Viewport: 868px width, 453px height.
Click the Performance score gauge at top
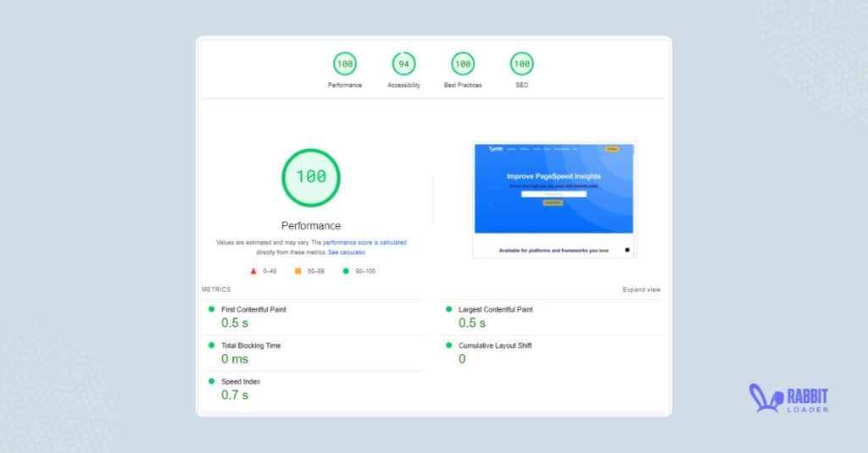tap(345, 64)
